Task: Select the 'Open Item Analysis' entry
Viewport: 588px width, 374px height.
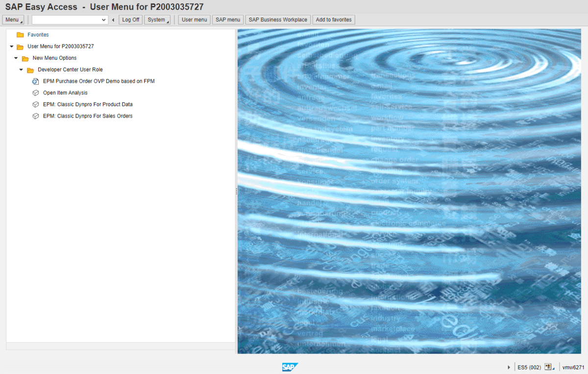Action: click(x=65, y=93)
